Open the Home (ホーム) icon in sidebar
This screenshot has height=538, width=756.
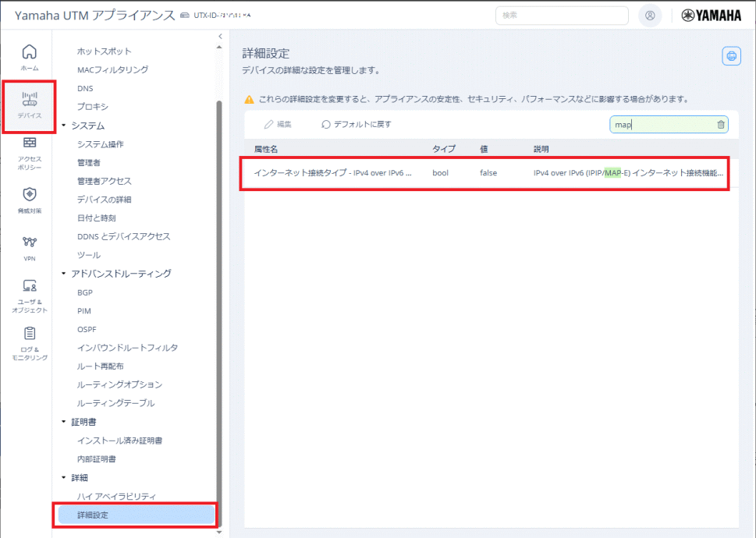click(x=29, y=53)
